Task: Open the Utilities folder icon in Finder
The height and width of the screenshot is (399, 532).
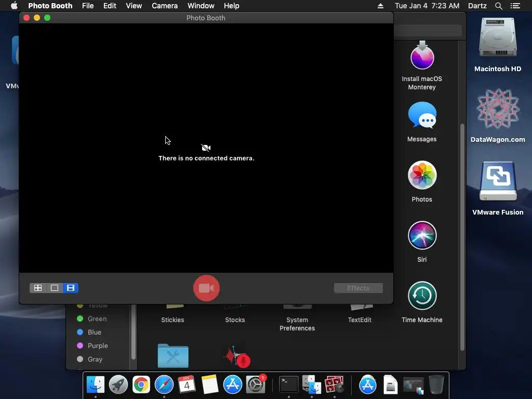Action: click(173, 355)
